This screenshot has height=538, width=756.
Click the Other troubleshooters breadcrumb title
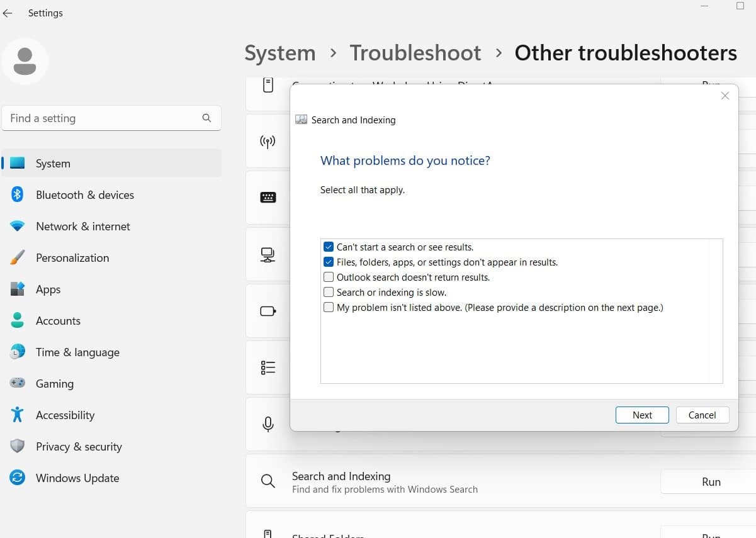click(x=626, y=53)
